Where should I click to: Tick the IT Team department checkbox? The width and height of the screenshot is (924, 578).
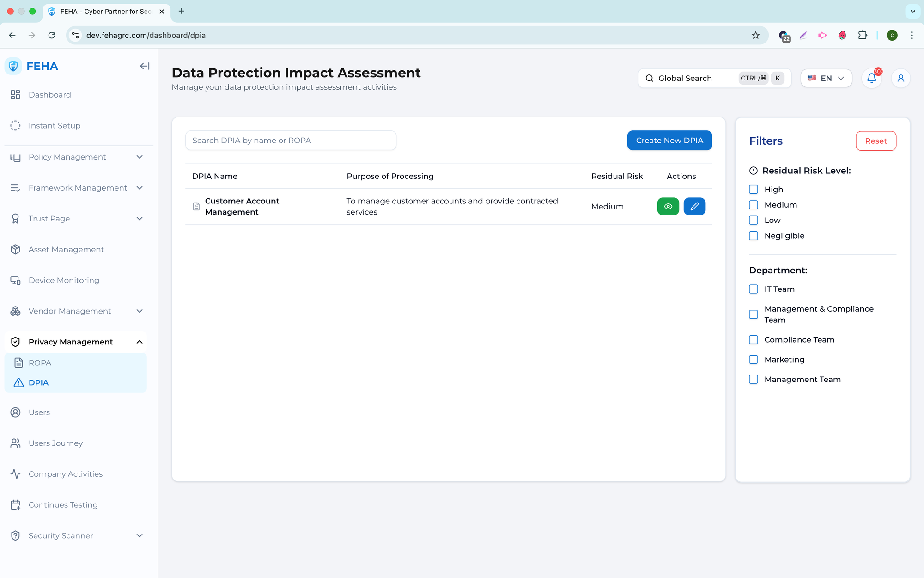pyautogui.click(x=754, y=289)
